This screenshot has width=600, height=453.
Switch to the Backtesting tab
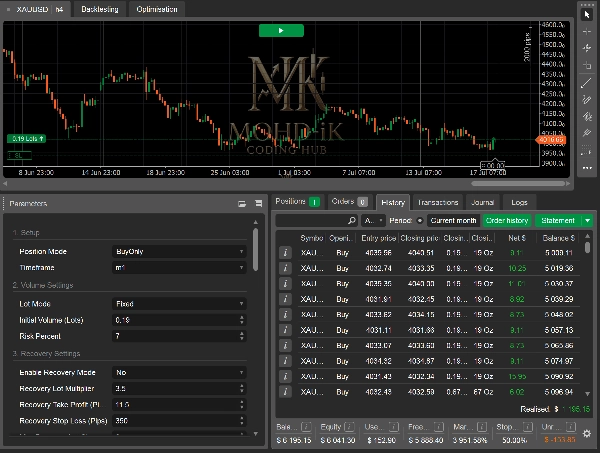pyautogui.click(x=99, y=9)
